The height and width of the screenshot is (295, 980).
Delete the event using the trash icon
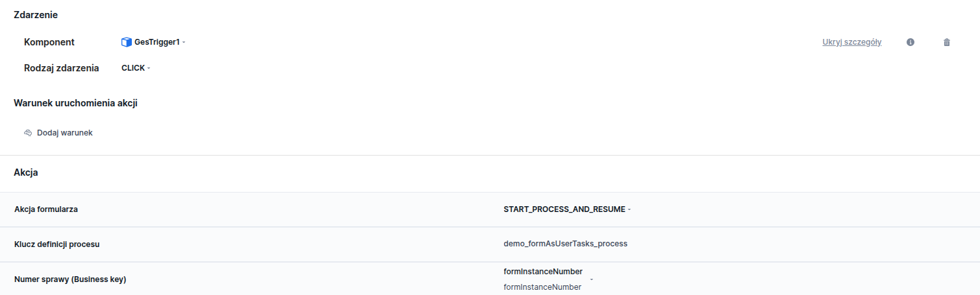(947, 42)
